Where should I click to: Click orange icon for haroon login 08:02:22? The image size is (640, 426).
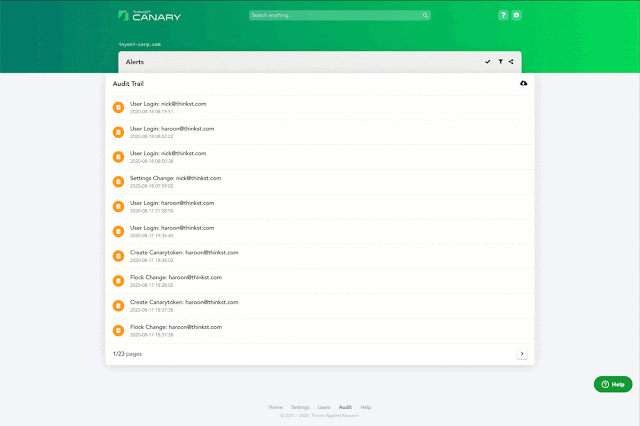[x=118, y=132]
